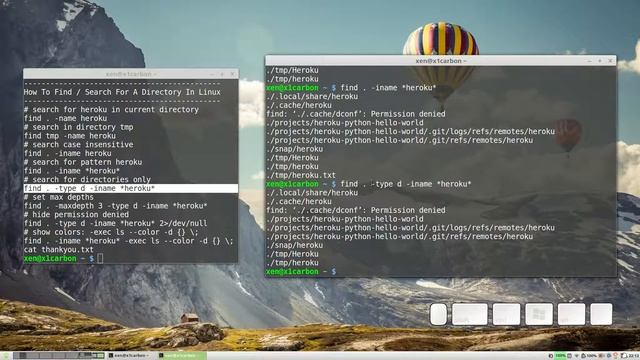Click the comment '# search case insensitive'
The height and width of the screenshot is (360, 640).
(78, 144)
